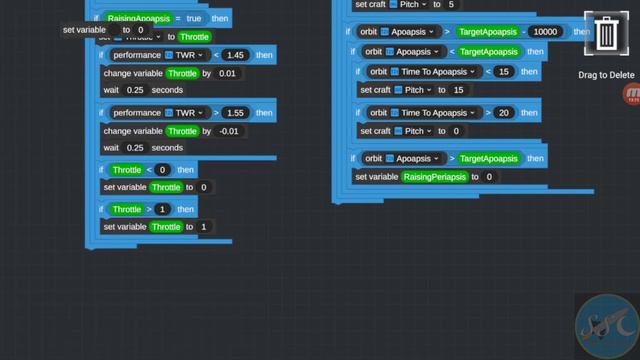Open TWR dropdown in the greater-than 1.55 condition
This screenshot has width=640, height=360.
point(189,113)
